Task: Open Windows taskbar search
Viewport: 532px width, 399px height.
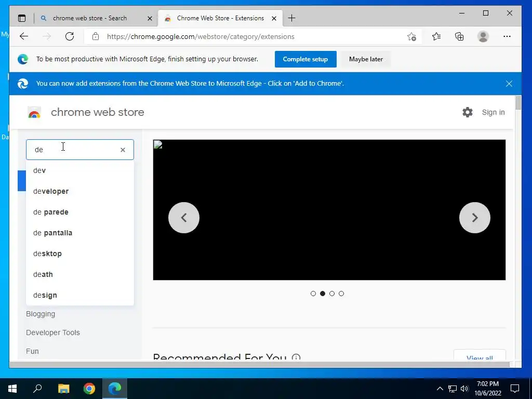Action: [37, 389]
